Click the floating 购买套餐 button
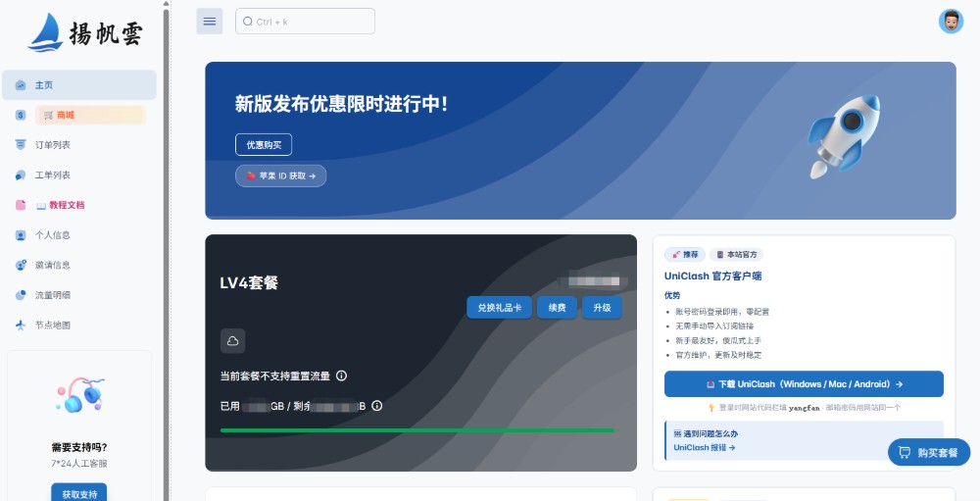The height and width of the screenshot is (501, 980). (x=929, y=452)
